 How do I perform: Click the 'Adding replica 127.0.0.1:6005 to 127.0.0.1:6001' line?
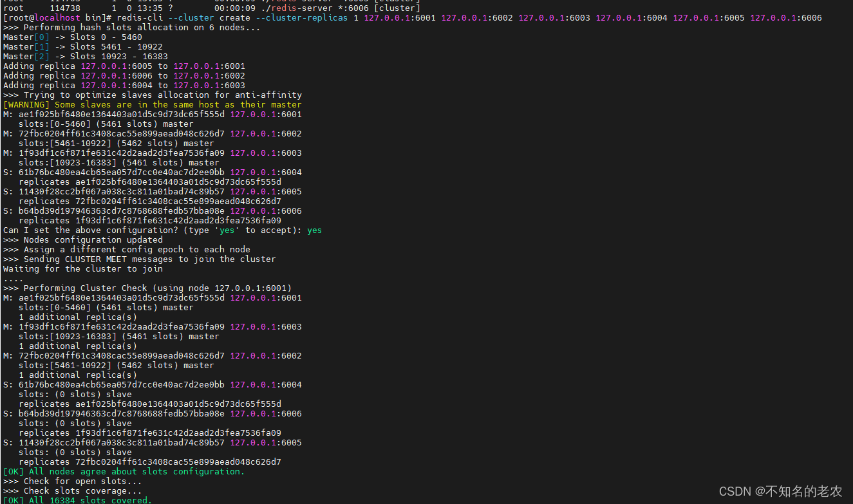[124, 66]
